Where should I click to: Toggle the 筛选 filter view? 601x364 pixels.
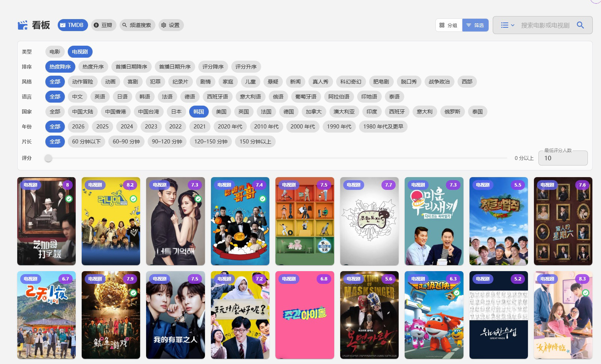(x=475, y=25)
